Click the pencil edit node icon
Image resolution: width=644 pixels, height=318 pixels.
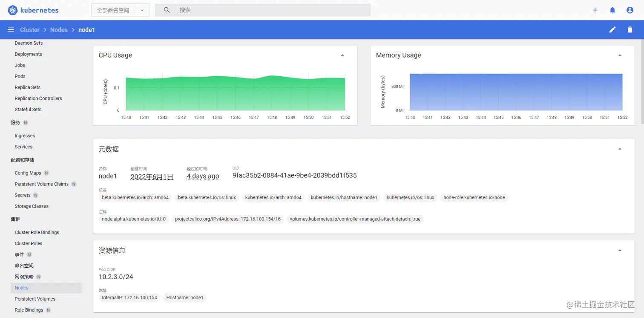coord(612,30)
